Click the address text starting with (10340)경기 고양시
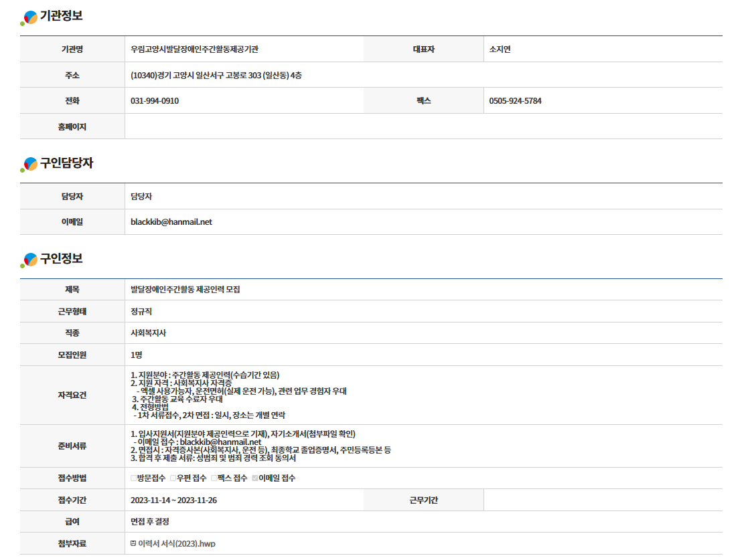This screenshot has height=560, width=748. tap(216, 76)
